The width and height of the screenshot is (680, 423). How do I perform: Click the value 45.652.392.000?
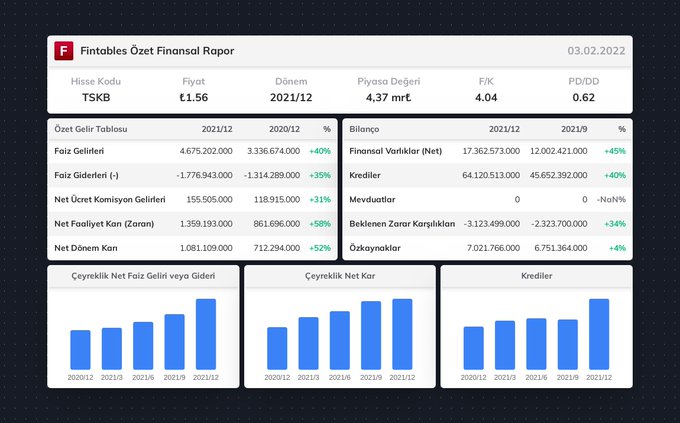tap(559, 175)
